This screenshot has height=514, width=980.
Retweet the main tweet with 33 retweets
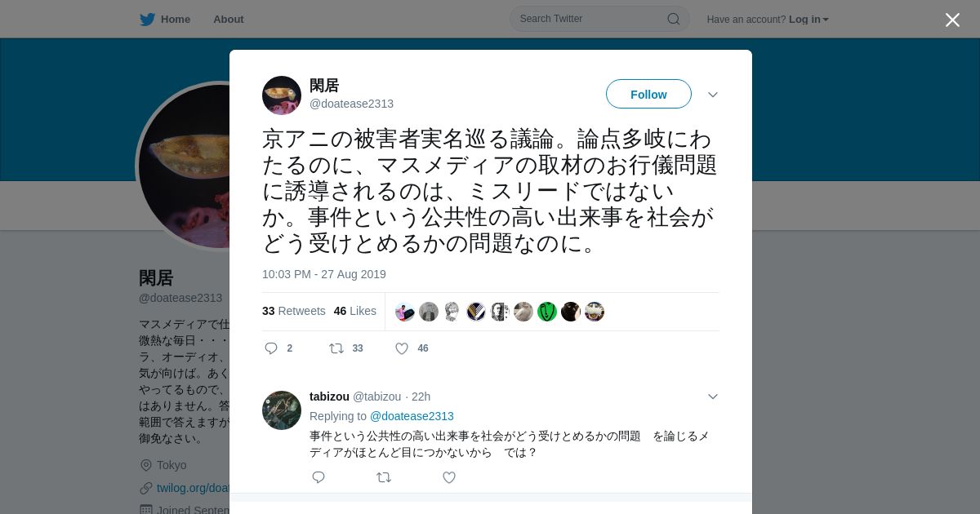click(x=336, y=348)
